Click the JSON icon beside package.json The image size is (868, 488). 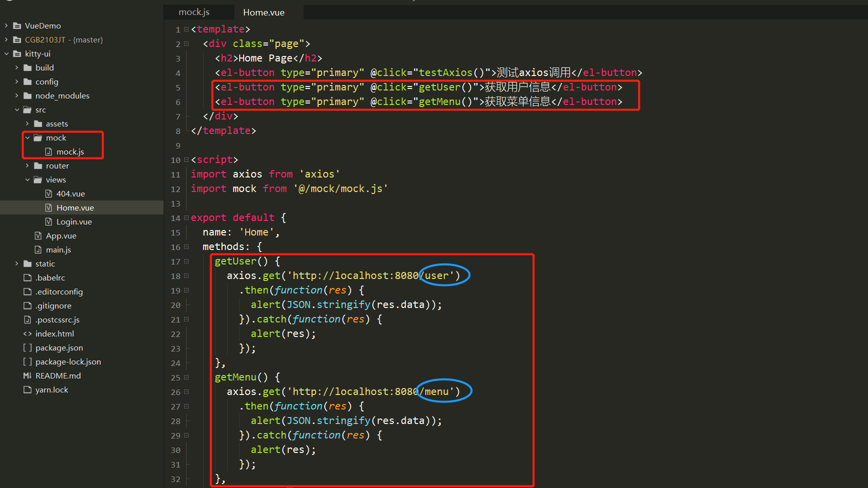coord(28,347)
